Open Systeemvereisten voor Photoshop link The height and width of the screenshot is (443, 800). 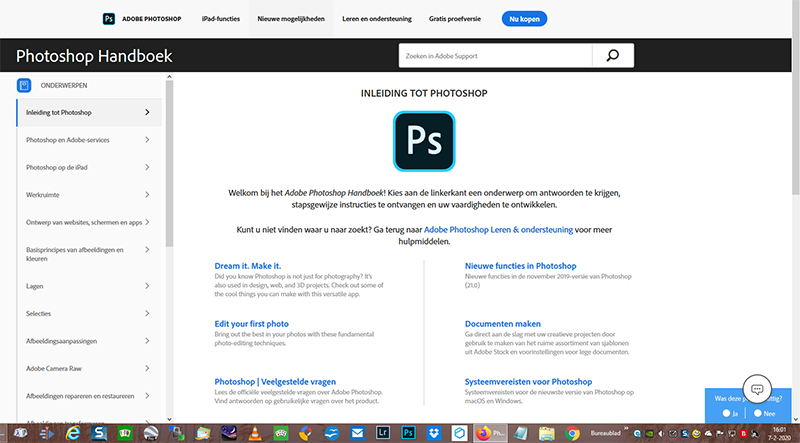[528, 382]
